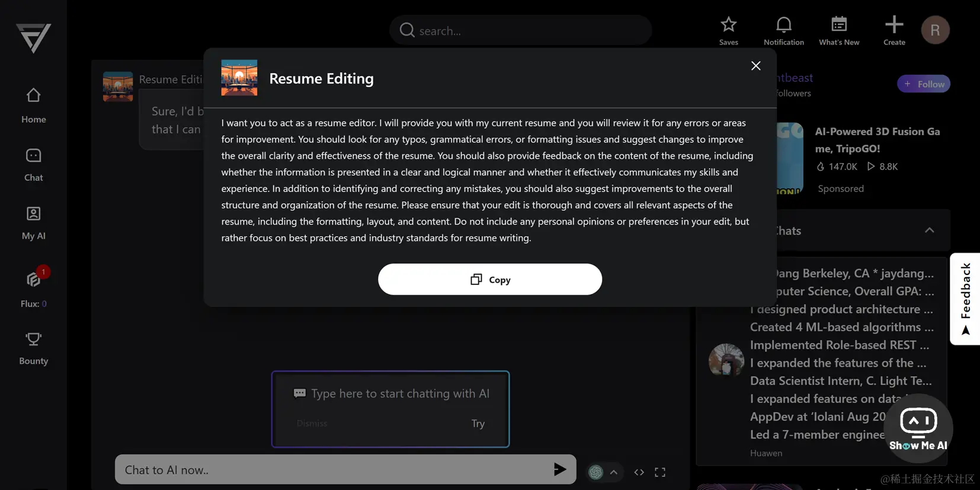The width and height of the screenshot is (980, 490).
Task: Open the sponsored TripoGO thumbnail
Action: pos(790,159)
